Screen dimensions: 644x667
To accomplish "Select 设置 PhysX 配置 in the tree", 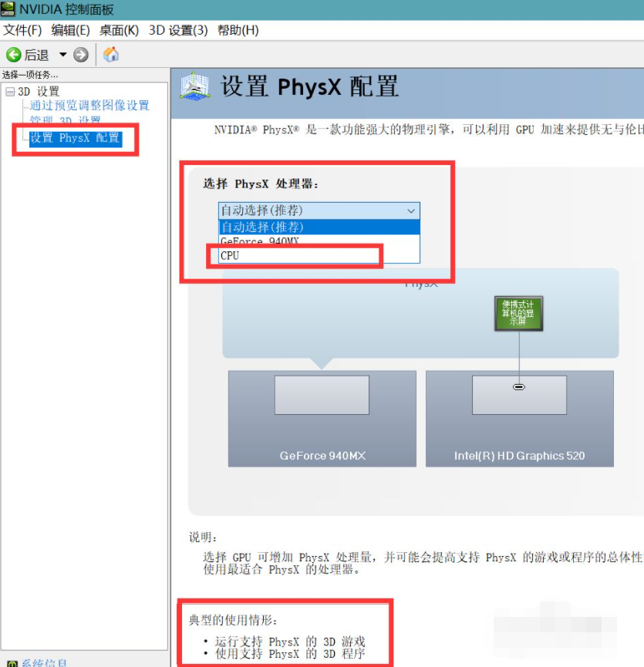I will pos(76,138).
